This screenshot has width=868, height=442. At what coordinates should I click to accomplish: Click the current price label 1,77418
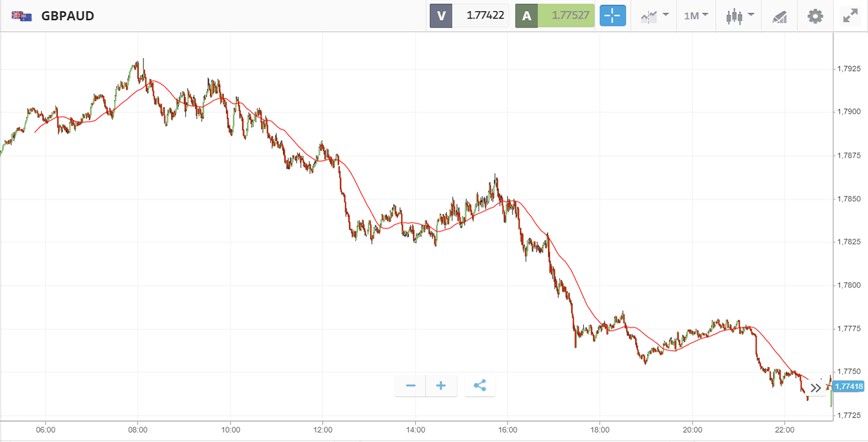(848, 386)
